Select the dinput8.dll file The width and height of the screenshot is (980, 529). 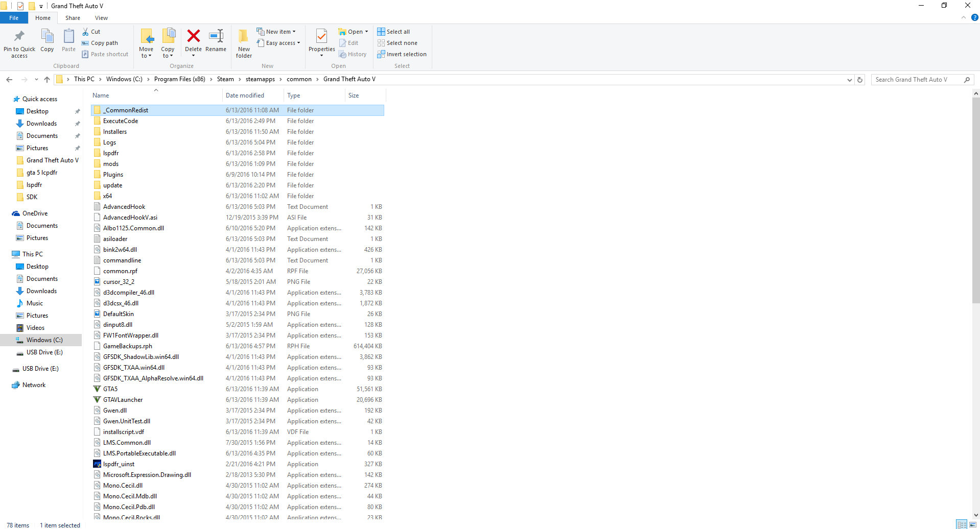click(x=238, y=325)
